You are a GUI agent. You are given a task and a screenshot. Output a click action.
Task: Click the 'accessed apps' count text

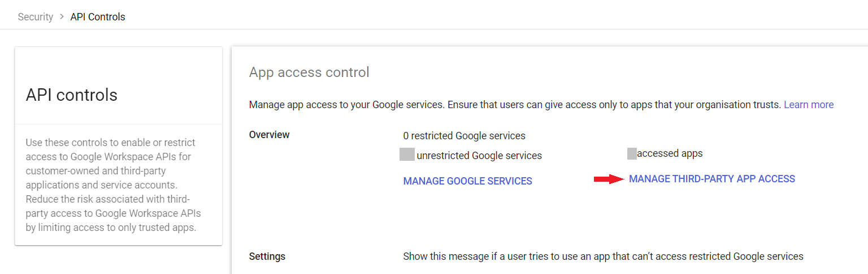tap(670, 153)
